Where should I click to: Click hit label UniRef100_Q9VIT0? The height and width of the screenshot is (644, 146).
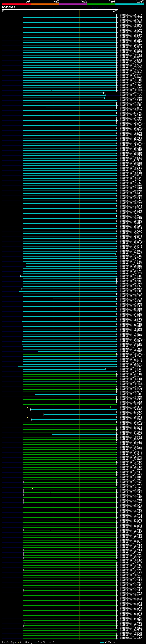coord(131,452)
